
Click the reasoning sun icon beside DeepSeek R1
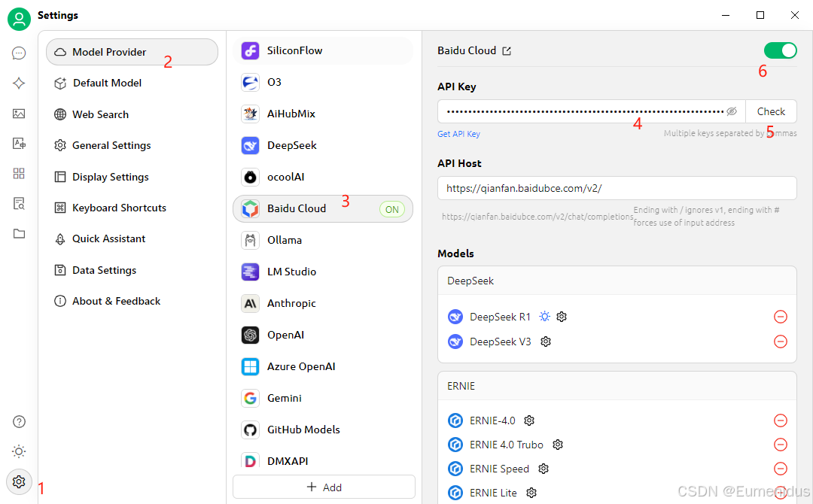tap(544, 316)
